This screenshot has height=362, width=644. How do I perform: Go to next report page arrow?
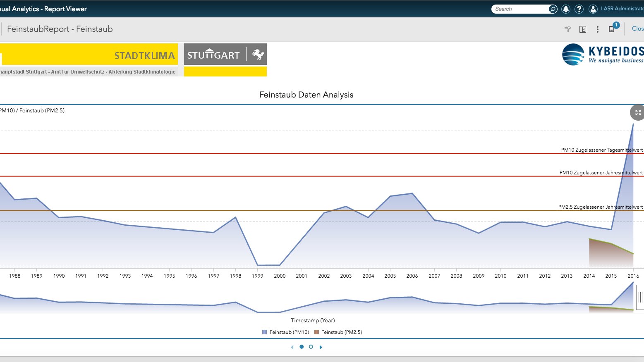(321, 347)
